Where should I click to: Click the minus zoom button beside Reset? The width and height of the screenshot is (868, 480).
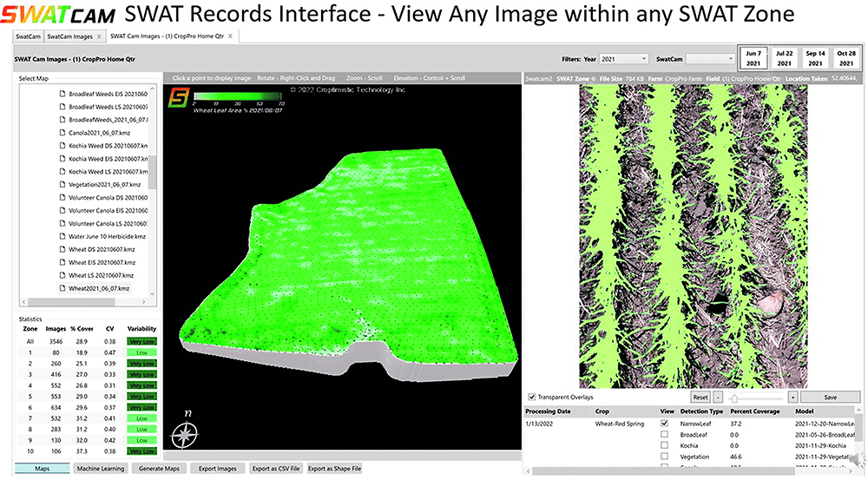(718, 397)
